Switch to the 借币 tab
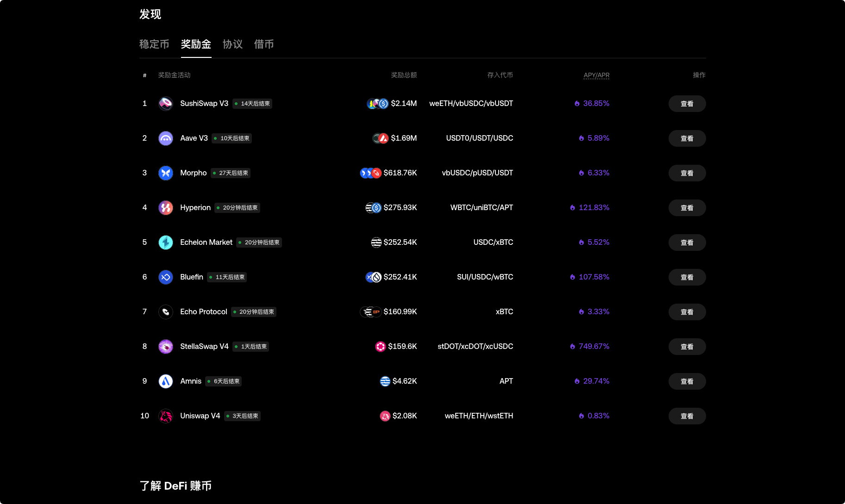The image size is (845, 504). click(263, 44)
